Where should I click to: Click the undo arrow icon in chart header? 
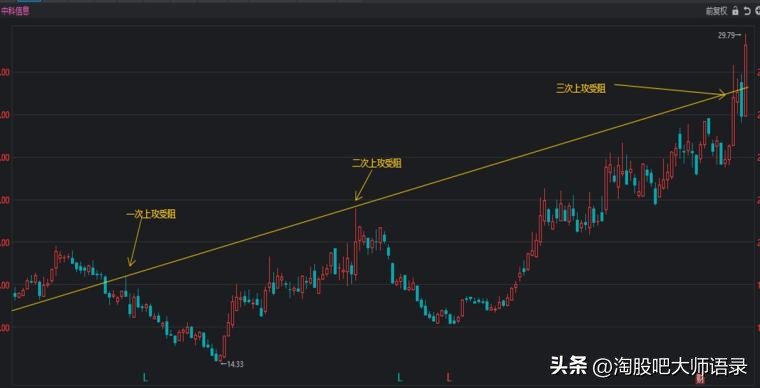click(747, 11)
